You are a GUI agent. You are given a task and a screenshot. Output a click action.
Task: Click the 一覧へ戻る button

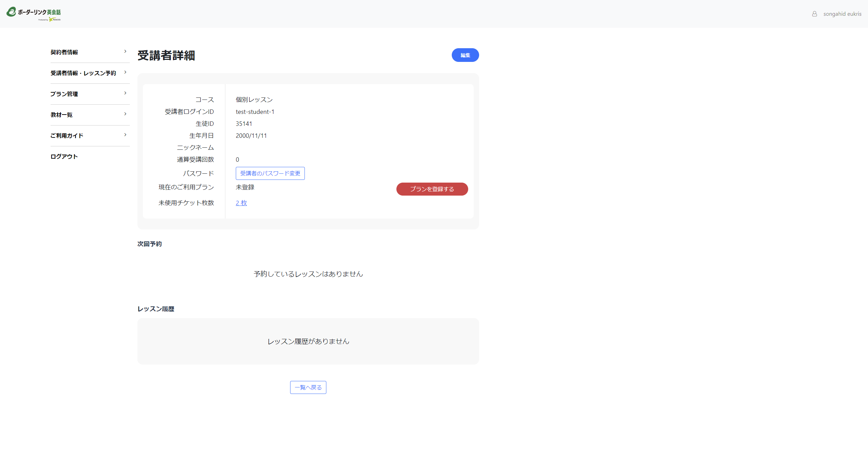point(308,387)
